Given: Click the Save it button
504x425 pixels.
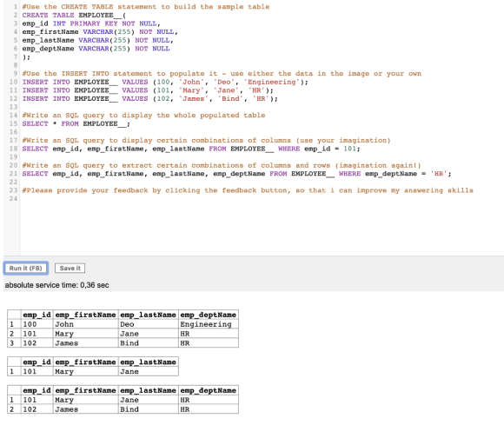Looking at the screenshot, I should [70, 268].
